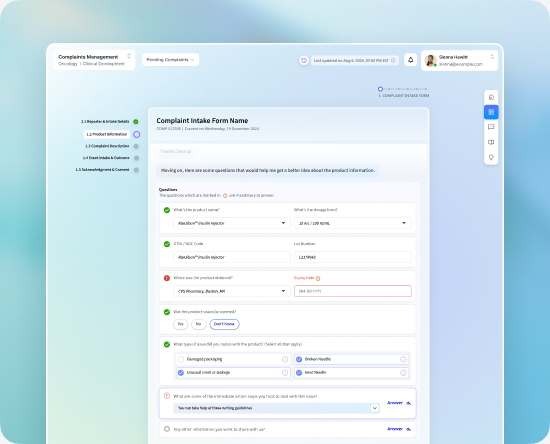Click Sienna Howitt's profile avatar

point(430,60)
